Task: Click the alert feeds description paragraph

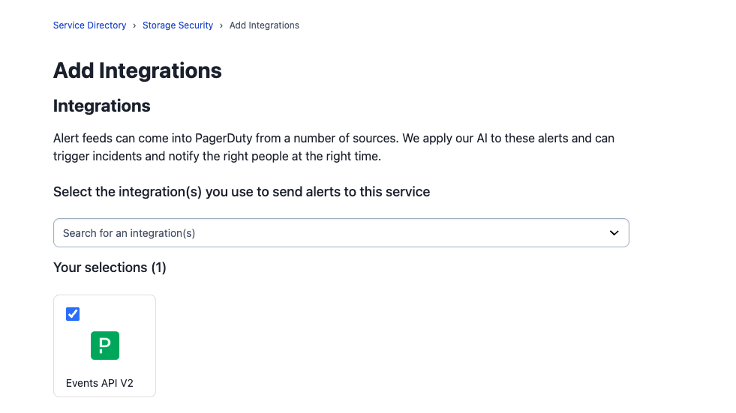Action: click(x=334, y=147)
